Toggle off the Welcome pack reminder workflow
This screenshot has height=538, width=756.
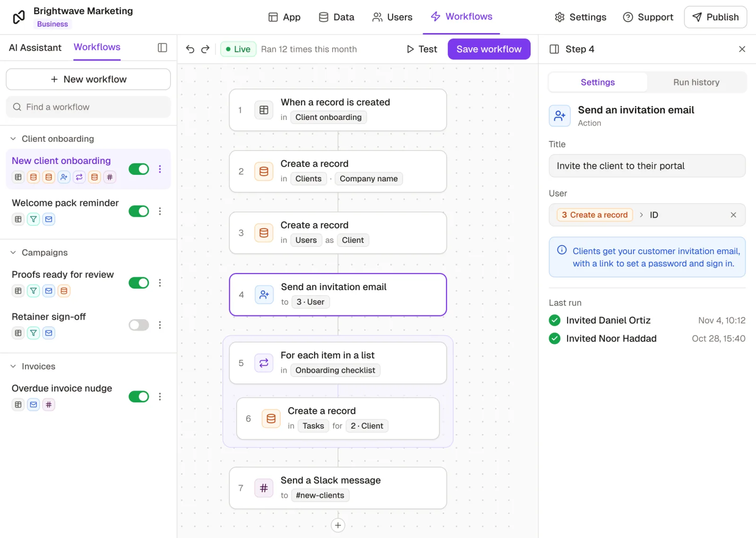[x=139, y=211]
